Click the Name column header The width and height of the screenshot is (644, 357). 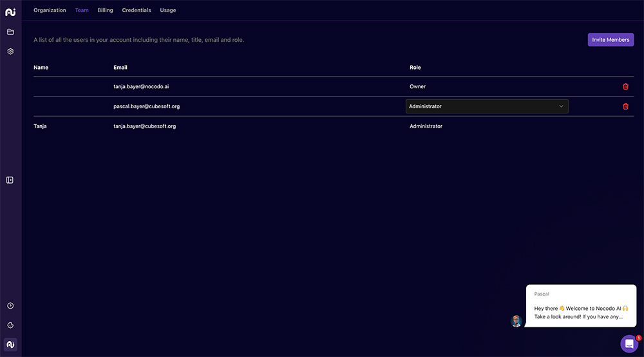(41, 68)
